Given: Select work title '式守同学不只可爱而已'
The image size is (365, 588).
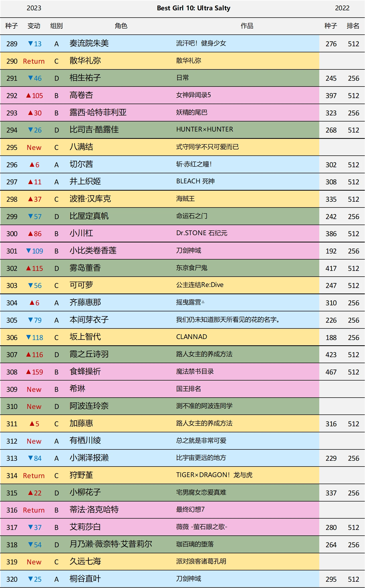Looking at the screenshot, I should coord(207,147).
